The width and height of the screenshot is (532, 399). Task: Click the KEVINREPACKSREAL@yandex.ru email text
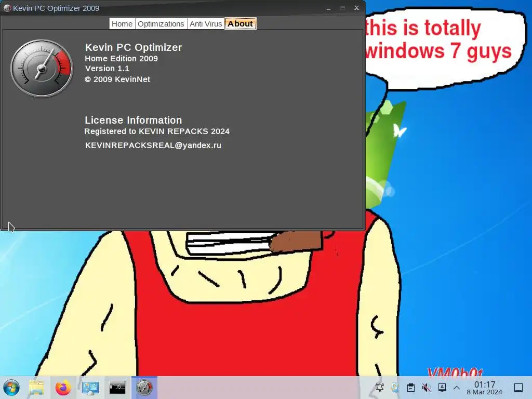coord(153,145)
